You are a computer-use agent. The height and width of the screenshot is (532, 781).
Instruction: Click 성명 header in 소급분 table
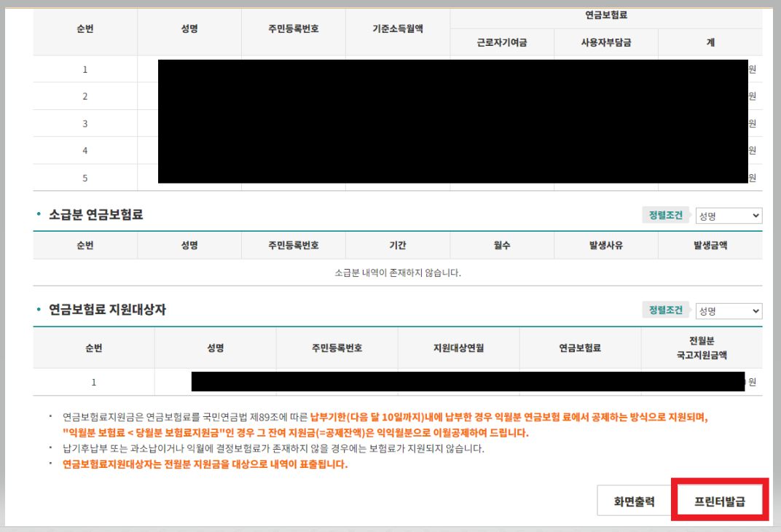(x=189, y=245)
